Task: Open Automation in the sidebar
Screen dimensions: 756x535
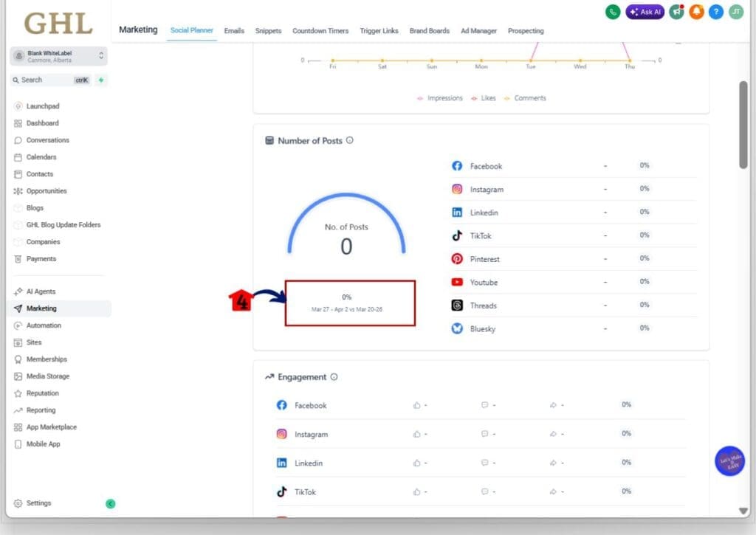Action: pyautogui.click(x=44, y=325)
